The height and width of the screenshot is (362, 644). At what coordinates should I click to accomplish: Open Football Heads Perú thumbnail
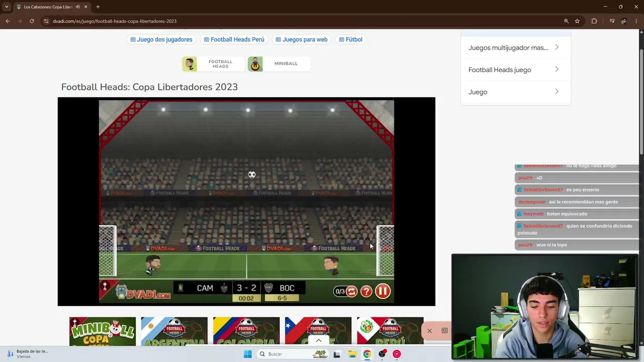390,331
